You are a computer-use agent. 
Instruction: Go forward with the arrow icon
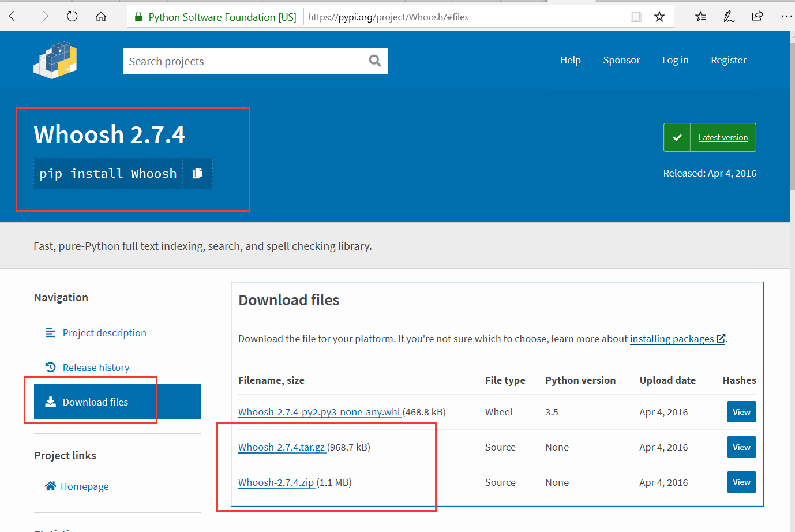coord(43,16)
